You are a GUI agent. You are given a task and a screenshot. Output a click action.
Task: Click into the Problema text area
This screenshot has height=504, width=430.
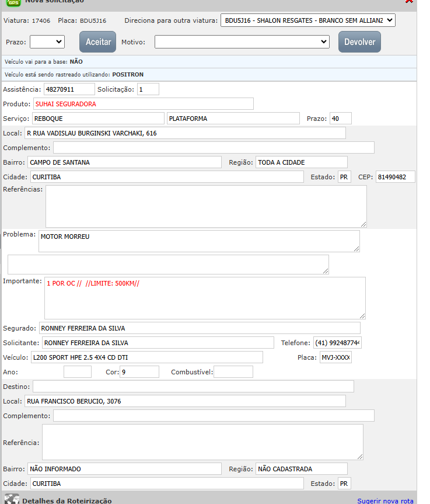pos(199,241)
